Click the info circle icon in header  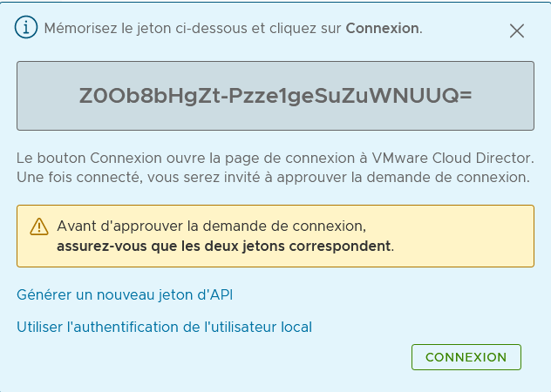click(27, 27)
